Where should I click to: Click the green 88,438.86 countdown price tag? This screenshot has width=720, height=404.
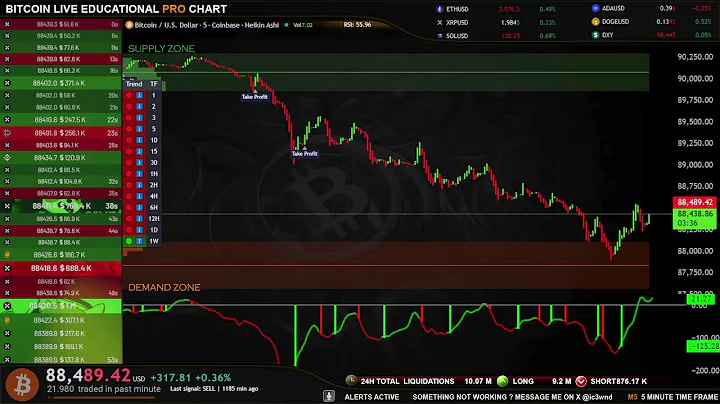pyautogui.click(x=695, y=219)
